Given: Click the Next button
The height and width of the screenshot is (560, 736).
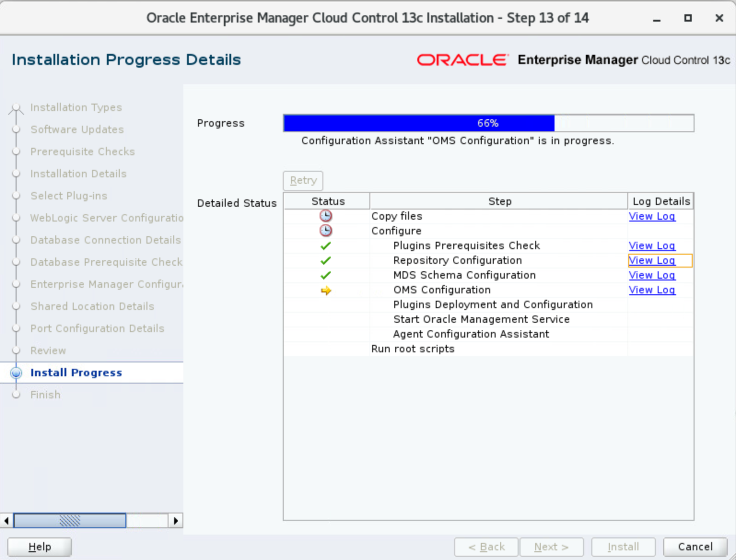Looking at the screenshot, I should [552, 547].
